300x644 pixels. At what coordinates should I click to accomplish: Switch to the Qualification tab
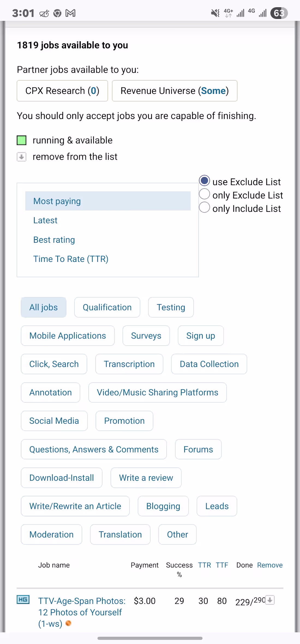point(107,307)
